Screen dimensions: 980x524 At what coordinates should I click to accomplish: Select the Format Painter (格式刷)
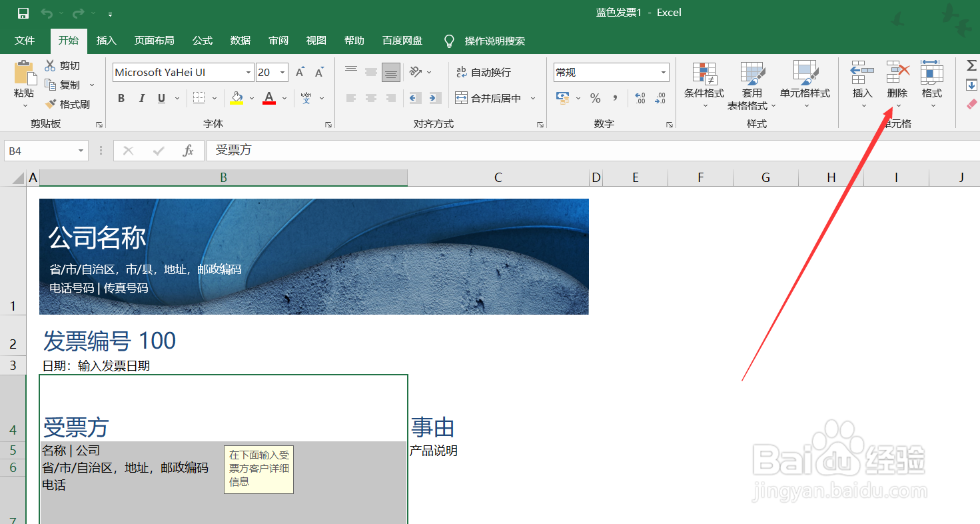tap(67, 104)
